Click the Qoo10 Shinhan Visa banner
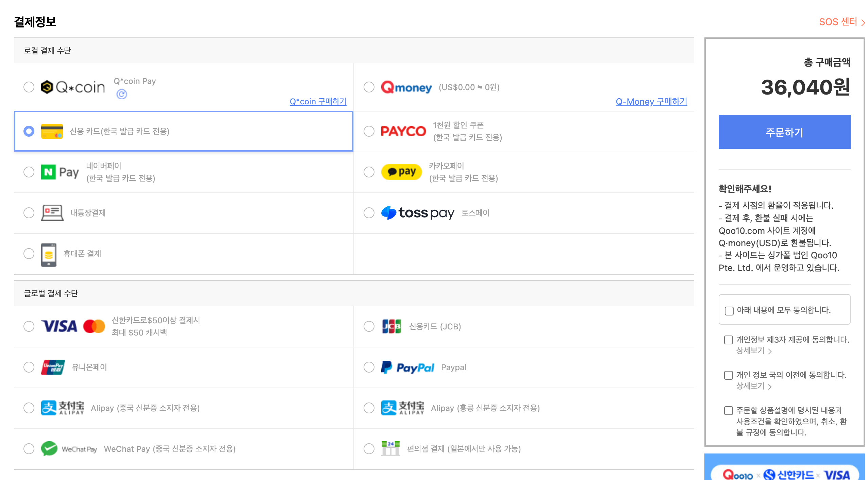The image size is (868, 480). click(x=784, y=471)
